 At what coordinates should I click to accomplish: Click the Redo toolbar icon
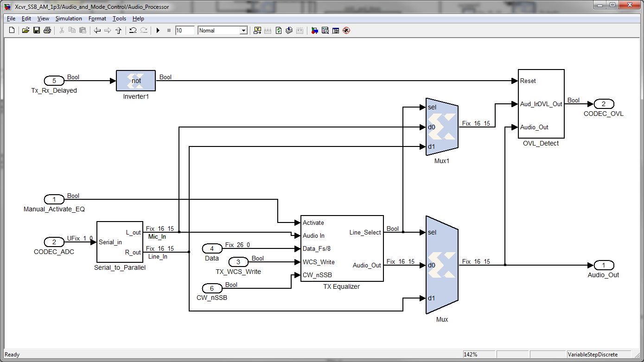tap(144, 31)
